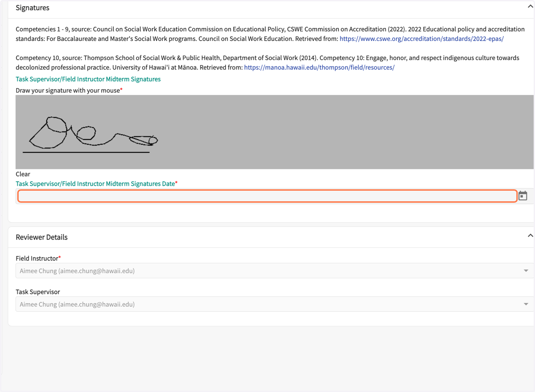Open the Field Instructor dropdown

275,270
